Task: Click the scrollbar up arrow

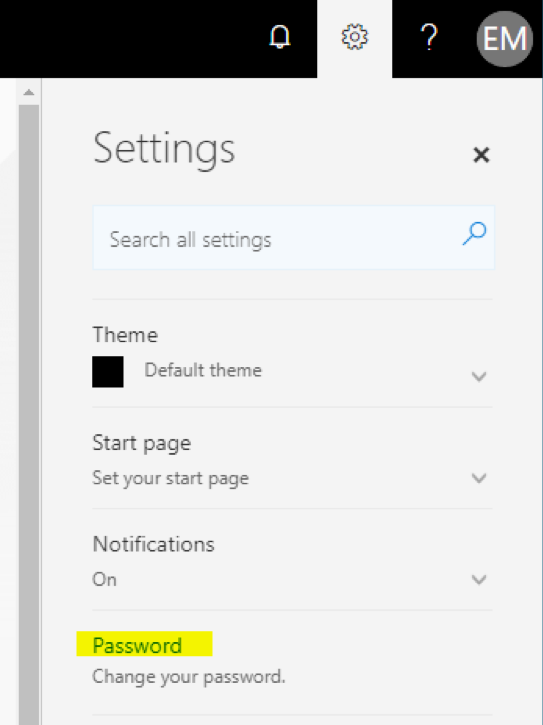Action: tap(29, 92)
